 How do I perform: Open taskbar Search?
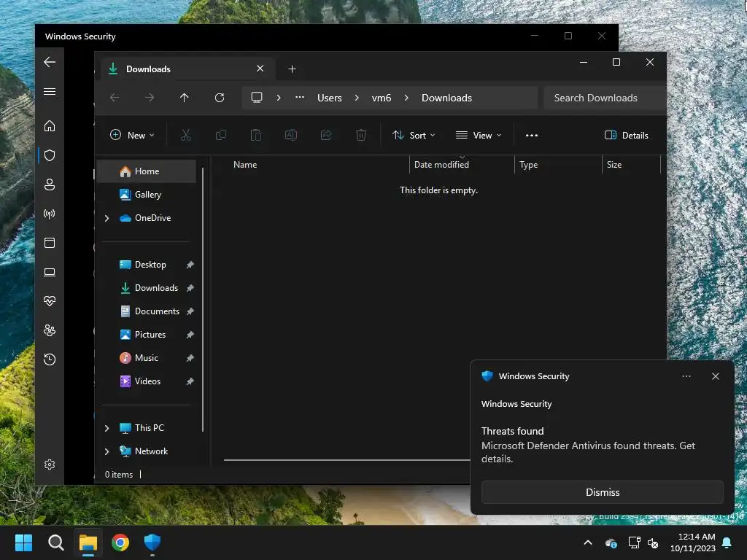point(55,542)
